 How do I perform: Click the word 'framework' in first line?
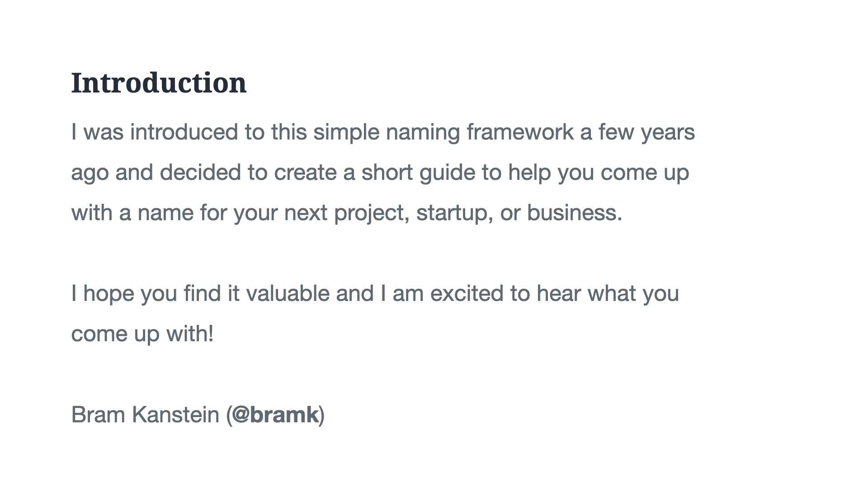click(x=520, y=132)
